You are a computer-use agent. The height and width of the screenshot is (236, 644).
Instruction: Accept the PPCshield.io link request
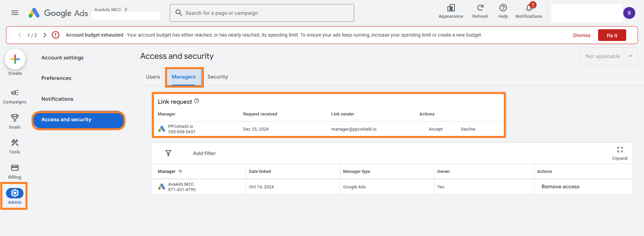pyautogui.click(x=435, y=129)
